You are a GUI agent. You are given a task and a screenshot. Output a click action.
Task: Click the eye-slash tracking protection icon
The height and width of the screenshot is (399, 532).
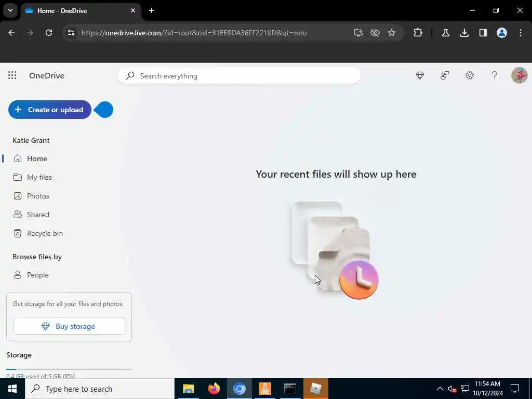point(375,33)
